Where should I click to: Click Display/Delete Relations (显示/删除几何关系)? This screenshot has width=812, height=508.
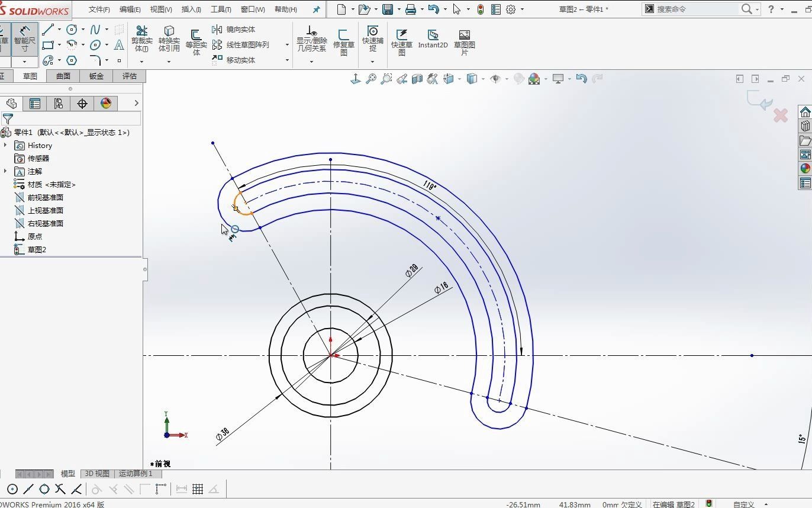[x=311, y=38]
